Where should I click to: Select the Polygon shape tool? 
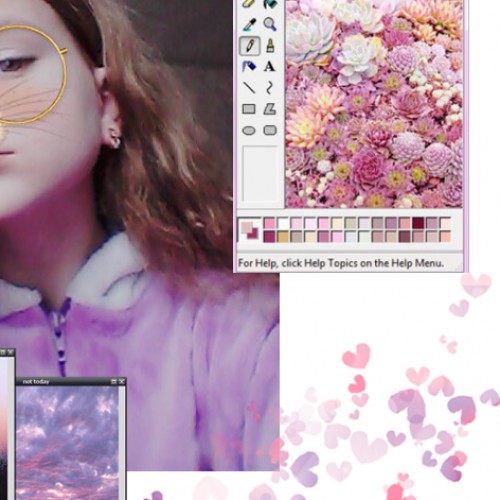click(270, 109)
